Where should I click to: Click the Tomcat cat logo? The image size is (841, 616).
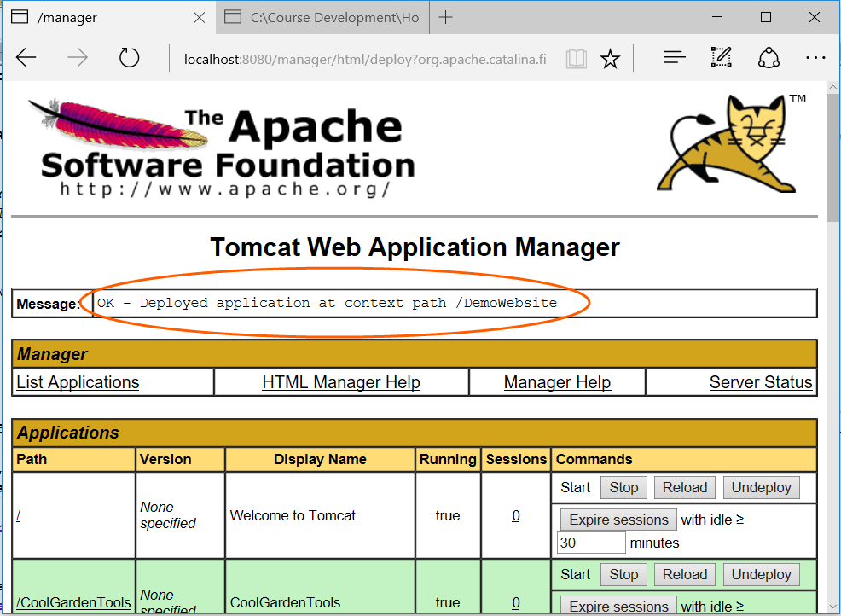tap(731, 144)
